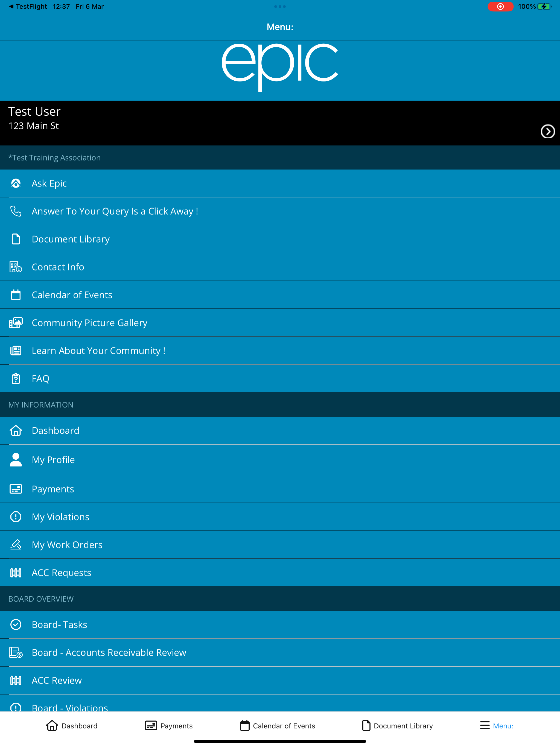Open Board- Tasks

(x=280, y=625)
